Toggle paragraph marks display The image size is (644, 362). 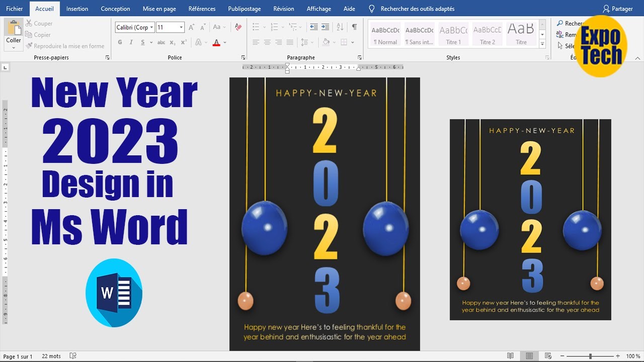(355, 27)
